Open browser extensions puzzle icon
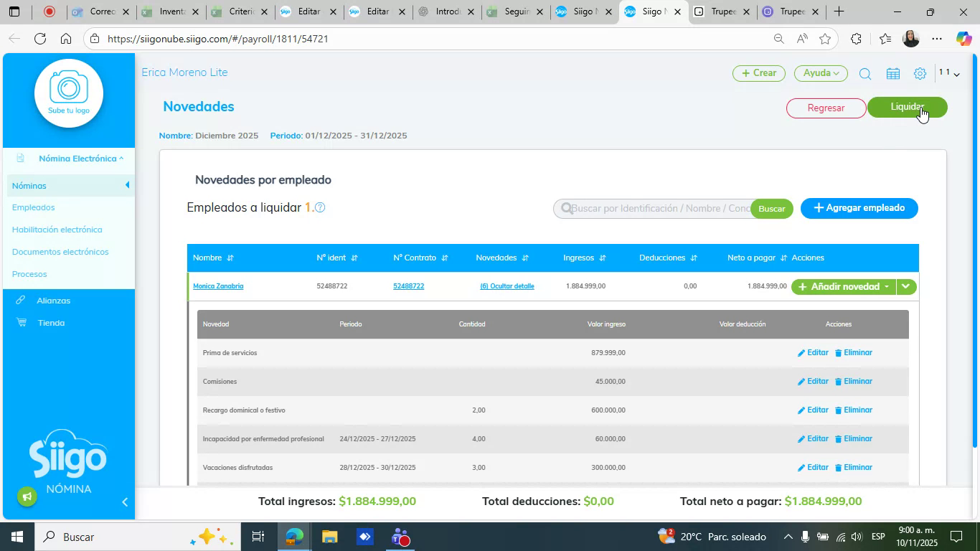 [856, 39]
